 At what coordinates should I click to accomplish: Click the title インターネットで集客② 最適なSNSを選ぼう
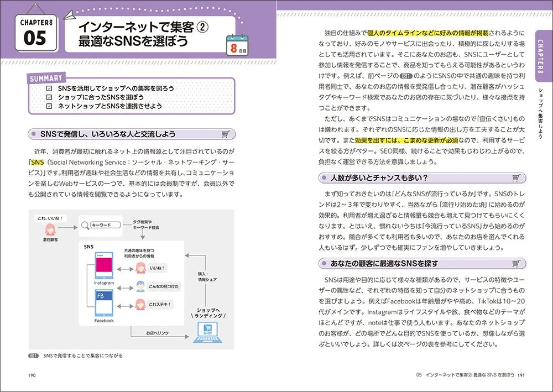143,34
